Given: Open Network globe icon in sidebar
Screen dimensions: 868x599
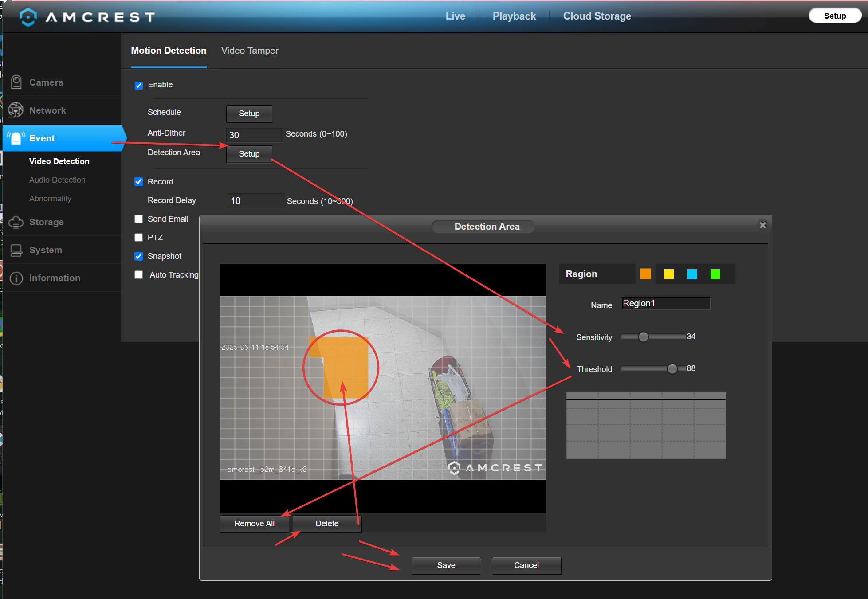Looking at the screenshot, I should [16, 110].
